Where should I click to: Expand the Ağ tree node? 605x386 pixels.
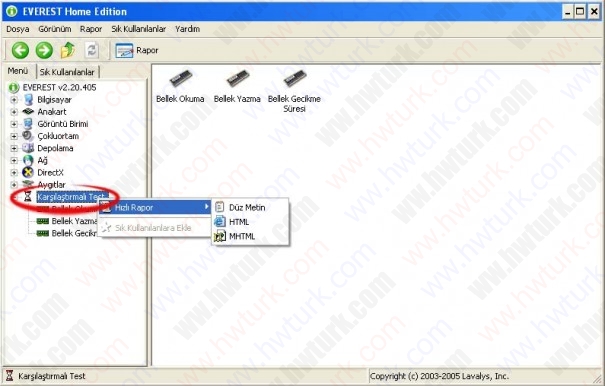click(x=14, y=161)
